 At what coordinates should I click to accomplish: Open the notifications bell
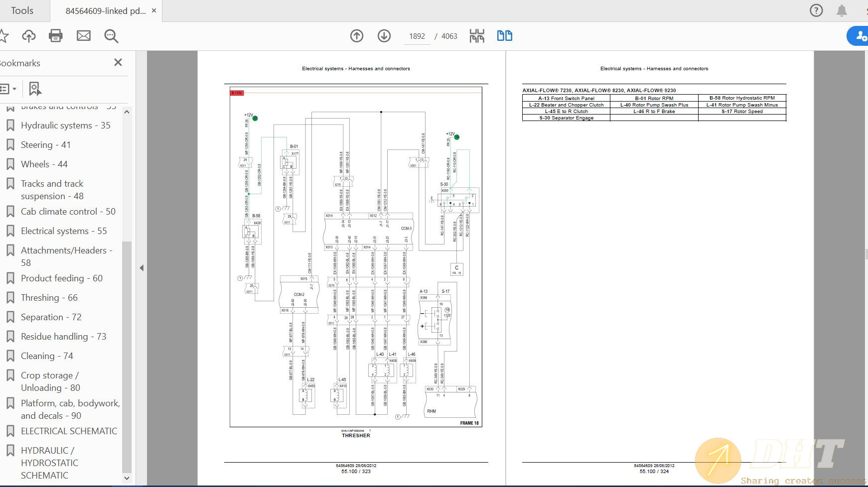click(842, 10)
